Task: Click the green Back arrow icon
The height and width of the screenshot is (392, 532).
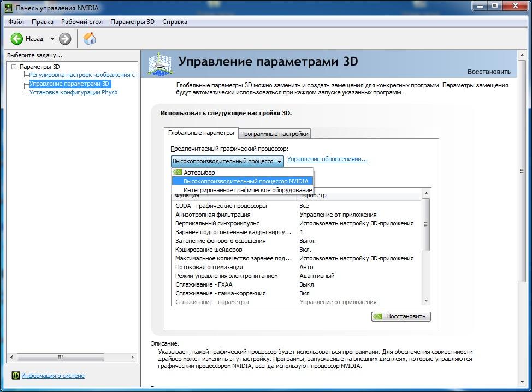Action: tap(16, 39)
